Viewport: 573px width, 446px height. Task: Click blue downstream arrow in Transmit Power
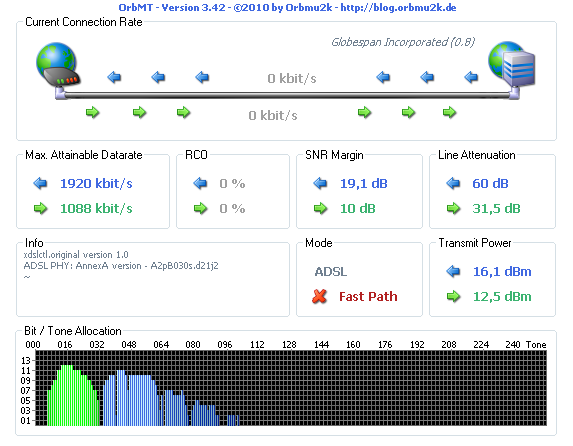(453, 271)
